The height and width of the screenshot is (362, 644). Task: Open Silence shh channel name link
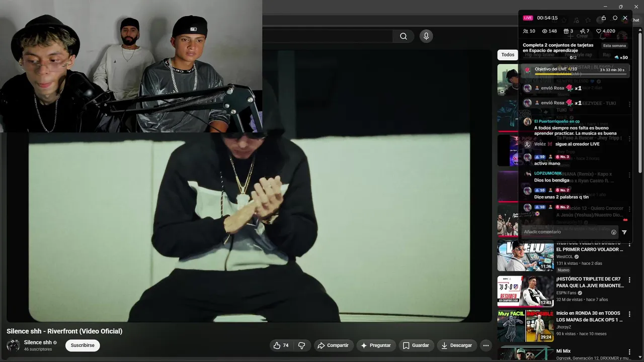click(x=38, y=342)
